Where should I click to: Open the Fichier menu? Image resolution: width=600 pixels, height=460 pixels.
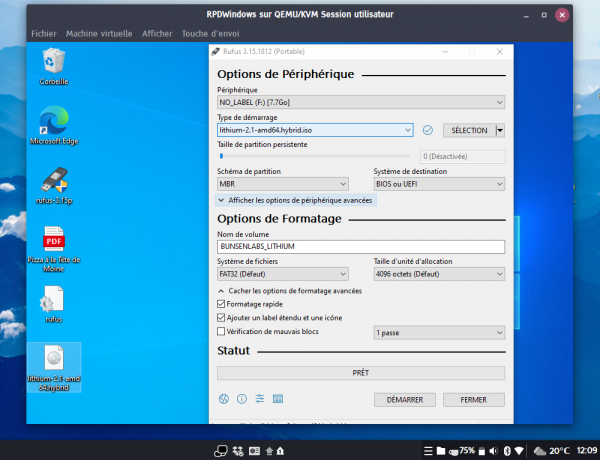(x=44, y=33)
